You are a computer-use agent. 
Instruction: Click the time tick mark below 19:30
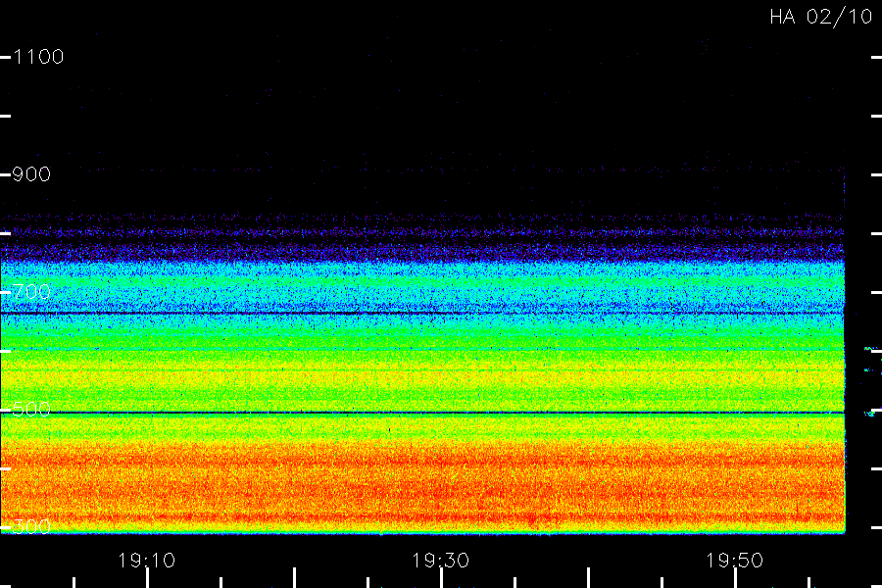coord(442,578)
